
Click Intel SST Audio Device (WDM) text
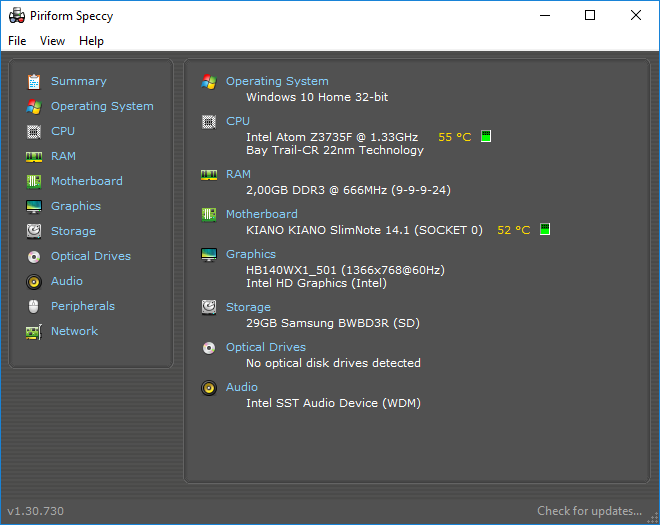click(333, 403)
